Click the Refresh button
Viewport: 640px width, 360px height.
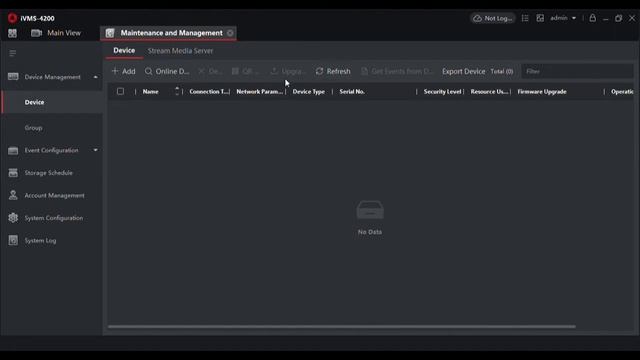[x=333, y=71]
